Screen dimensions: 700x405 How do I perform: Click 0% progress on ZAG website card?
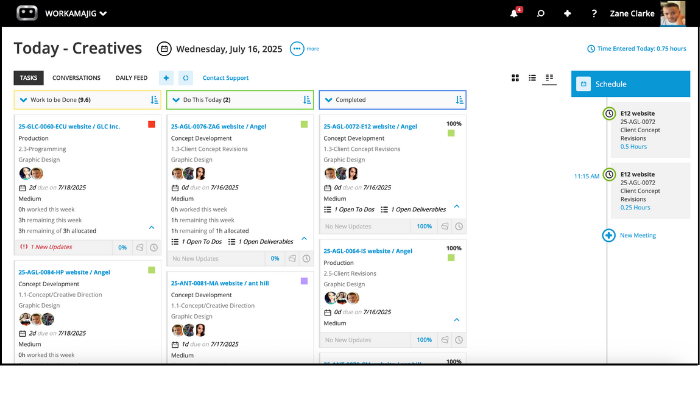[x=275, y=259]
